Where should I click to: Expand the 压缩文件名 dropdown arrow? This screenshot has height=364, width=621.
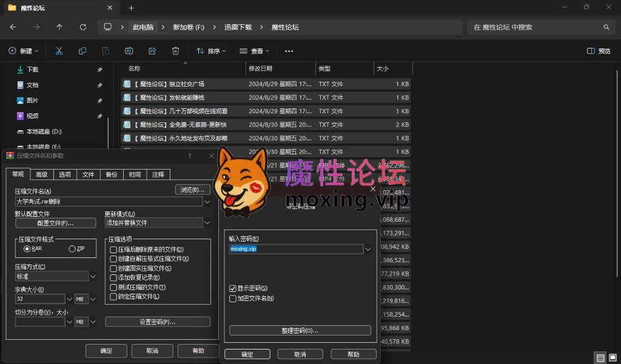coord(207,202)
